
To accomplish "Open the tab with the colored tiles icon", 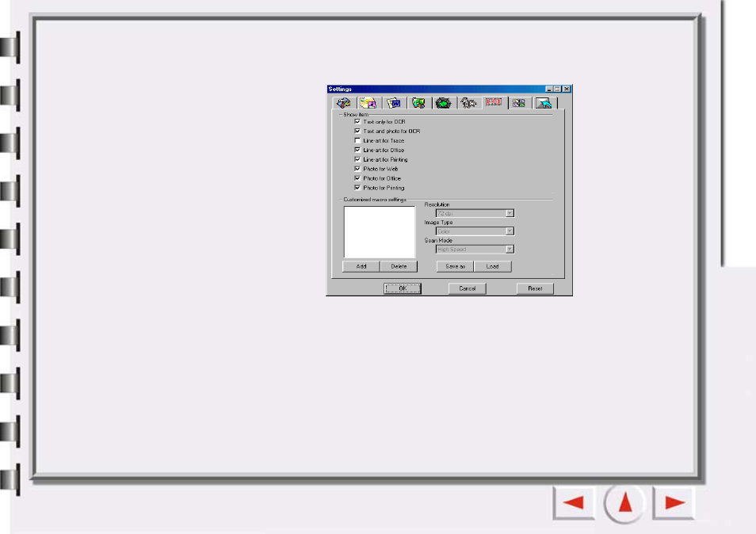I will pos(519,103).
